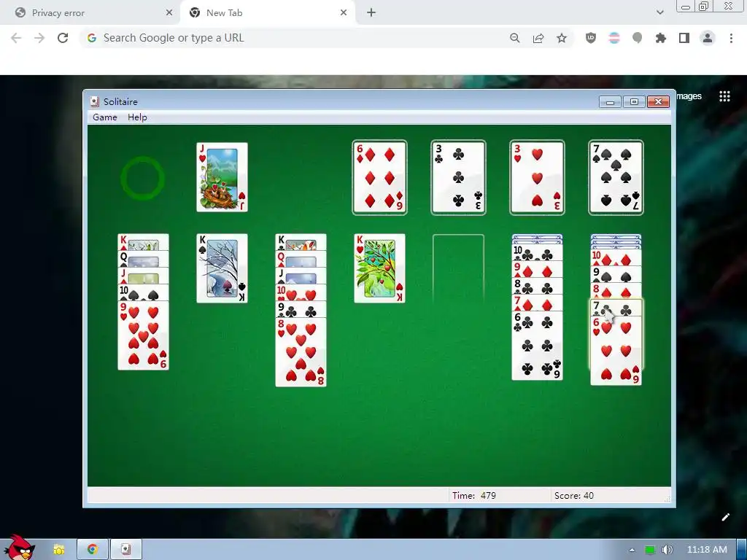Viewport: 747px width, 560px height.
Task: Open the Google apps grid icon
Action: (724, 96)
